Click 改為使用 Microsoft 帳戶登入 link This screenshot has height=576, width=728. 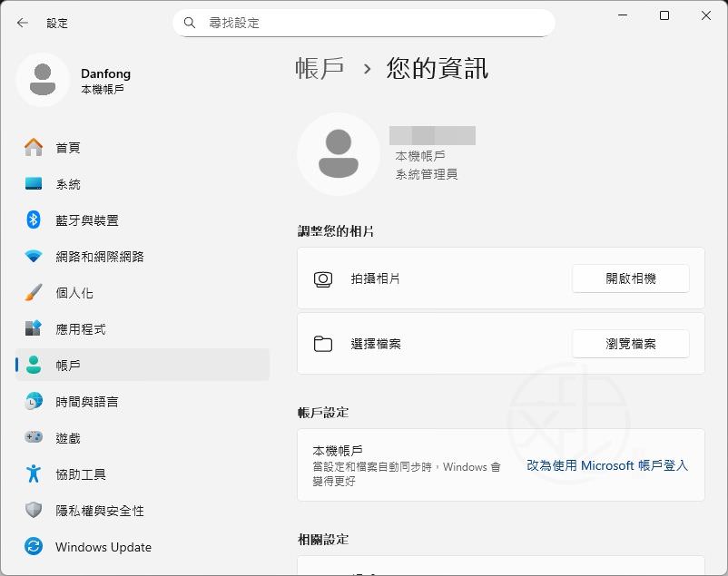click(x=607, y=465)
